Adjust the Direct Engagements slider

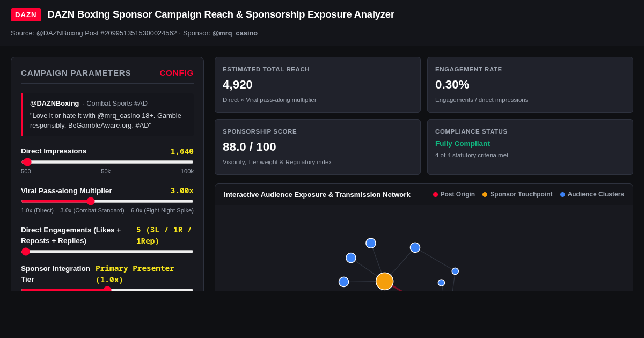click(x=107, y=252)
